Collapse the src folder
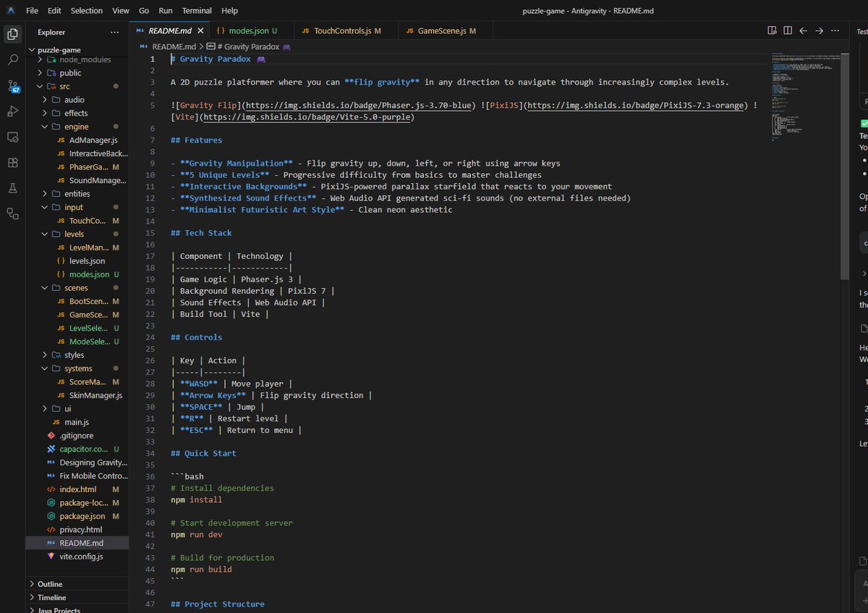 77,86
